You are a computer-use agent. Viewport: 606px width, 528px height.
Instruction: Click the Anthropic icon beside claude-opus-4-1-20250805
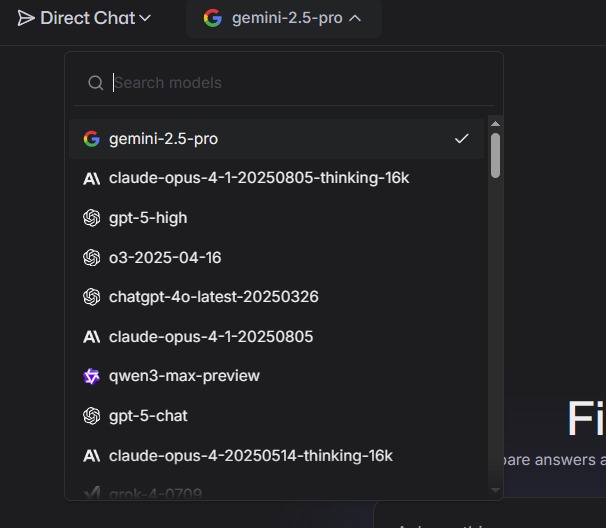(92, 337)
